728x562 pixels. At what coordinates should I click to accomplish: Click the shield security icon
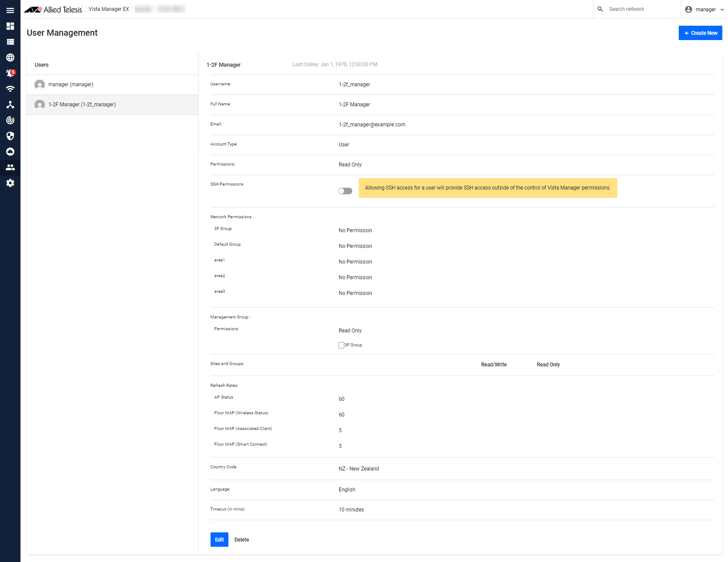[10, 136]
